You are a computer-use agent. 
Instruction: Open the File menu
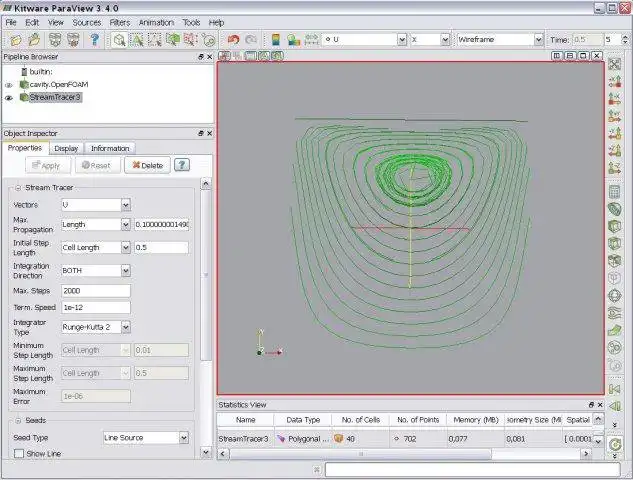point(11,23)
